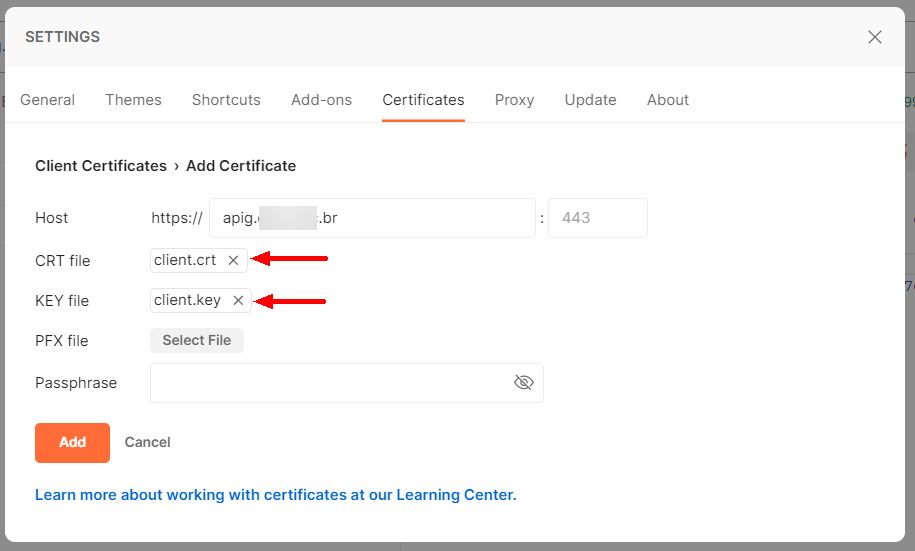Remove the client.crt file
Image resolution: width=915 pixels, height=551 pixels.
233,260
